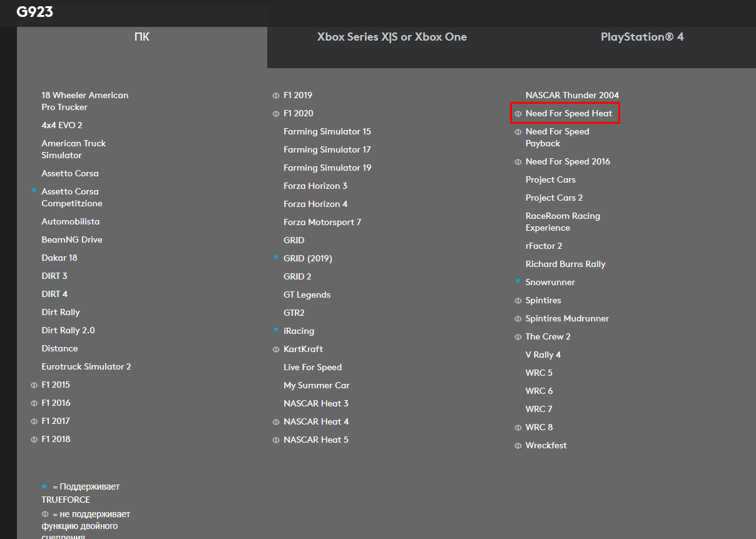Screen dimensions: 756x539
Task: Click Farming Simulator 15
Action: coord(327,131)
